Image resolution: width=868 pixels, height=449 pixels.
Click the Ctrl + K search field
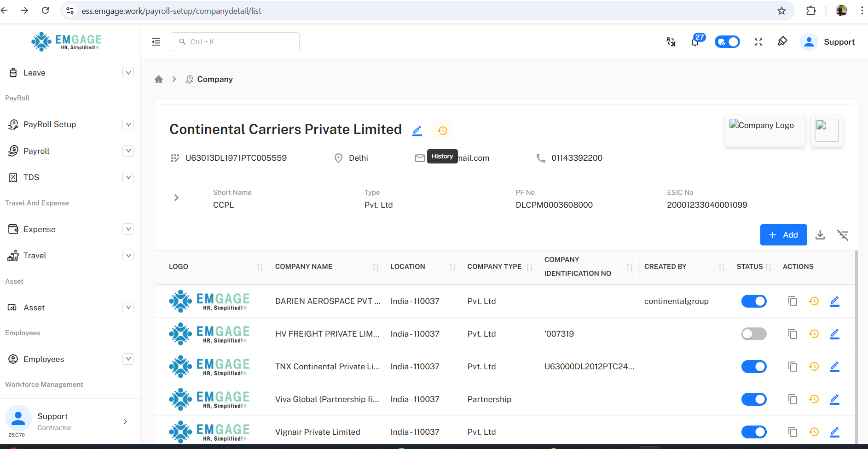click(235, 42)
